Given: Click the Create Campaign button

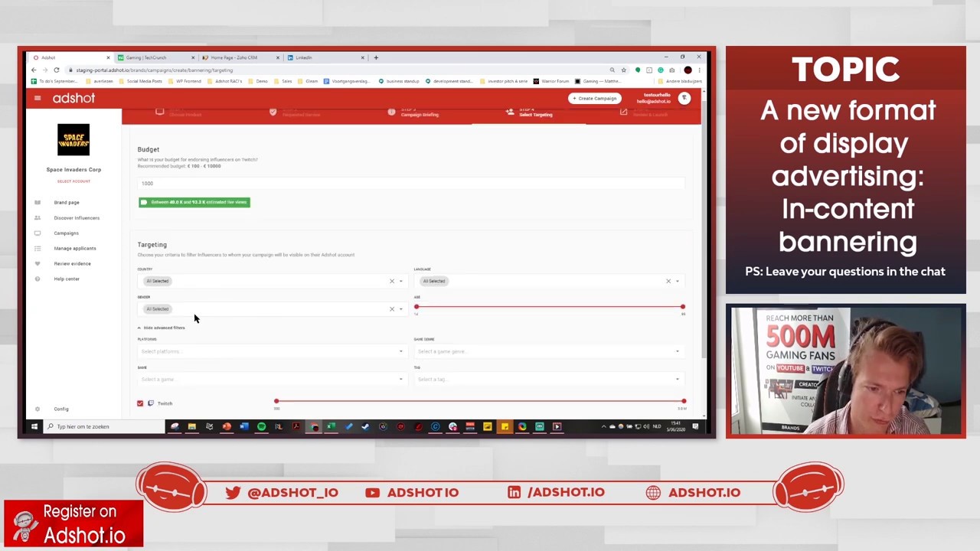Looking at the screenshot, I should point(594,98).
